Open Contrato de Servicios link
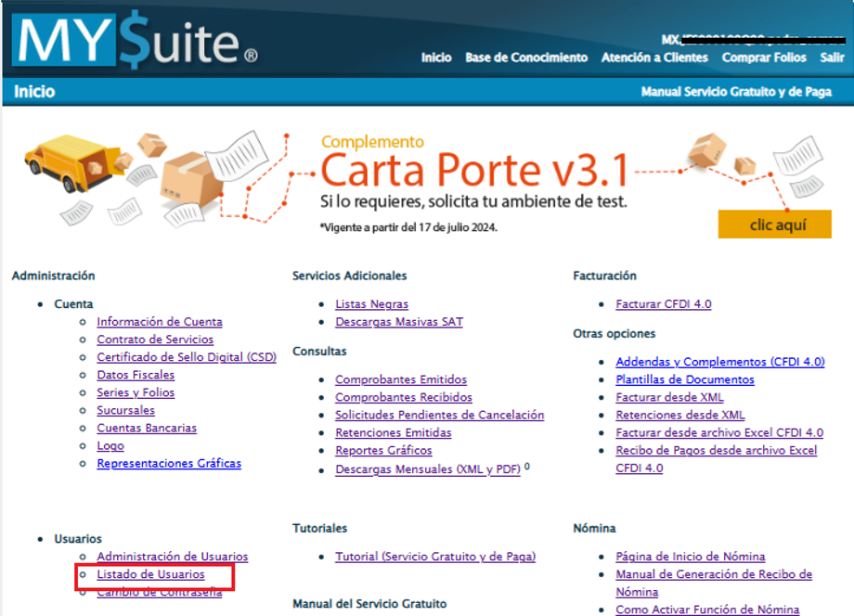This screenshot has height=616, width=854. [155, 340]
